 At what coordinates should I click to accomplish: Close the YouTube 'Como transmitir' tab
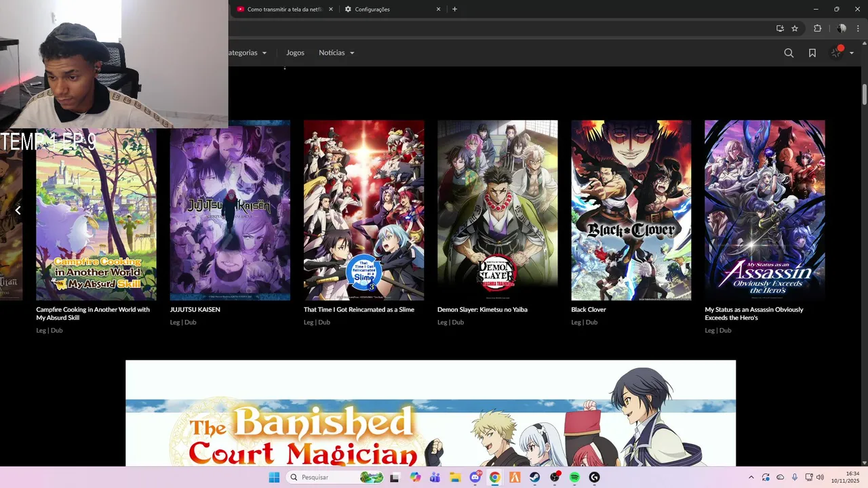coord(331,9)
